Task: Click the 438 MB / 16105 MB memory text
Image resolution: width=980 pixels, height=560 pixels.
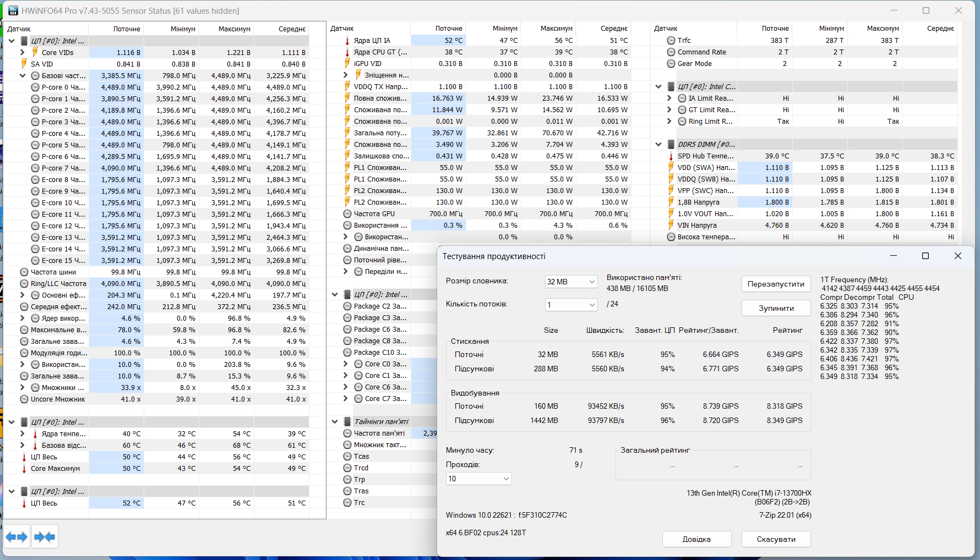Action: click(638, 288)
